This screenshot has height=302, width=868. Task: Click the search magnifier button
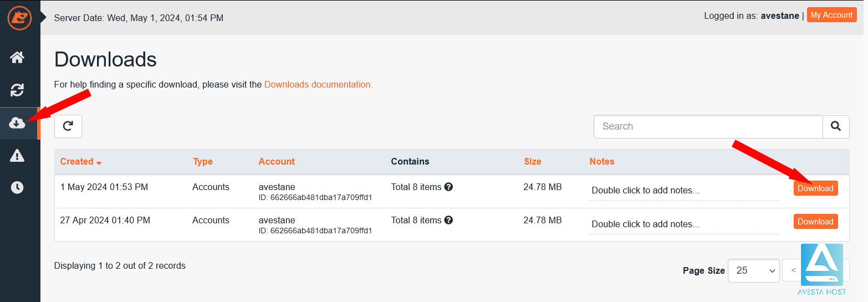836,126
